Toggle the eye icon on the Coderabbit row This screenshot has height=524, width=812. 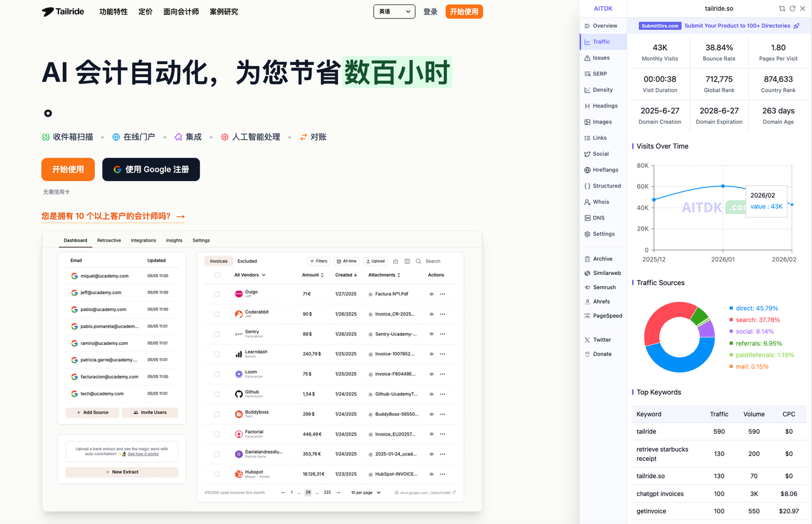coord(431,314)
